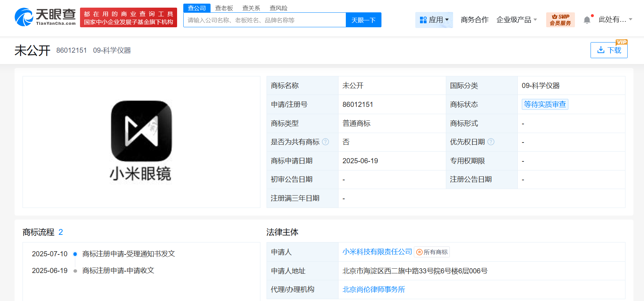
Task: Open the 商务合作 link
Action: coord(475,20)
